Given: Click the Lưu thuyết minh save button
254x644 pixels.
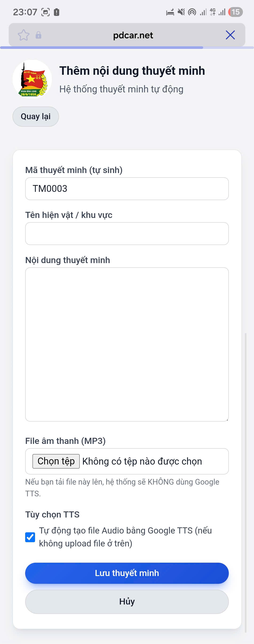Looking at the screenshot, I should click(127, 573).
